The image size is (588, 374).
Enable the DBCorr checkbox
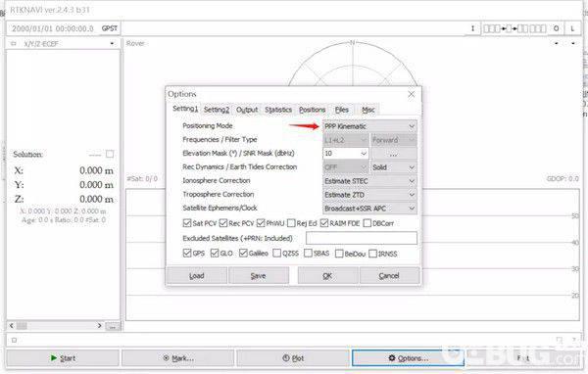pyautogui.click(x=367, y=223)
